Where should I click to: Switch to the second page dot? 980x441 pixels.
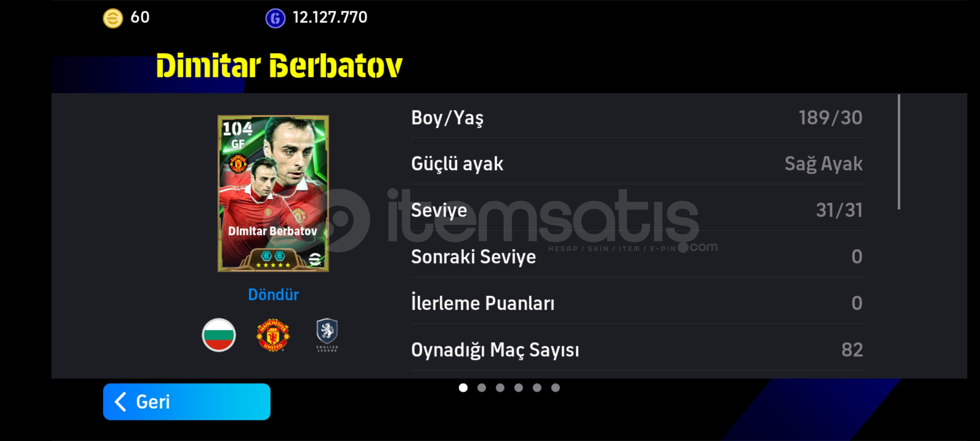click(x=481, y=388)
